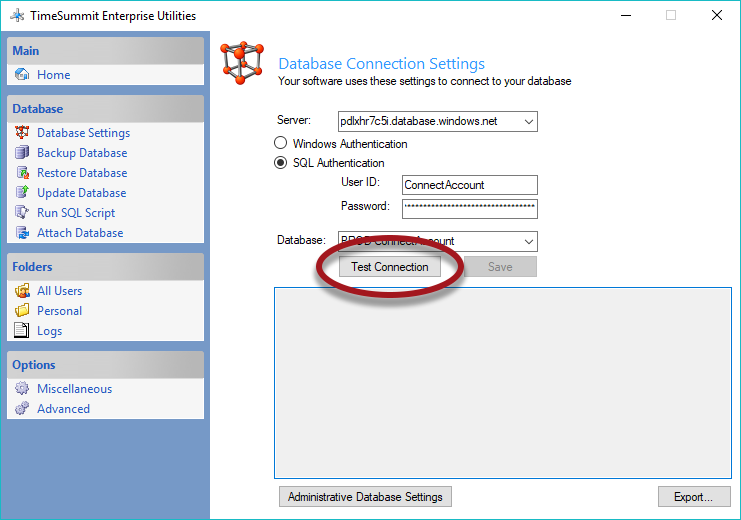
Task: Open Miscellaneous options
Action: [x=75, y=389]
